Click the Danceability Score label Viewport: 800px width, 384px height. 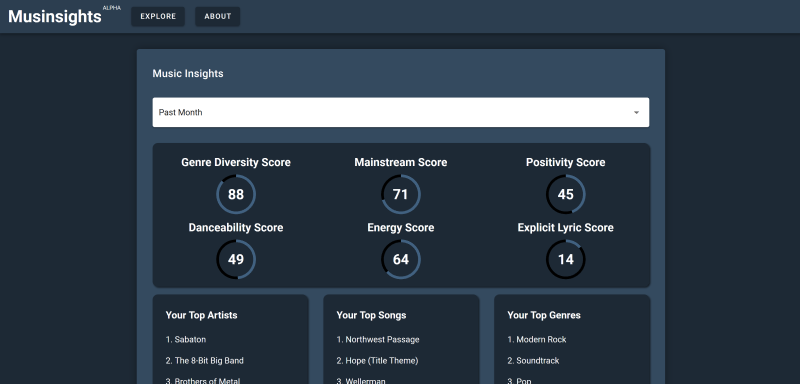click(236, 227)
